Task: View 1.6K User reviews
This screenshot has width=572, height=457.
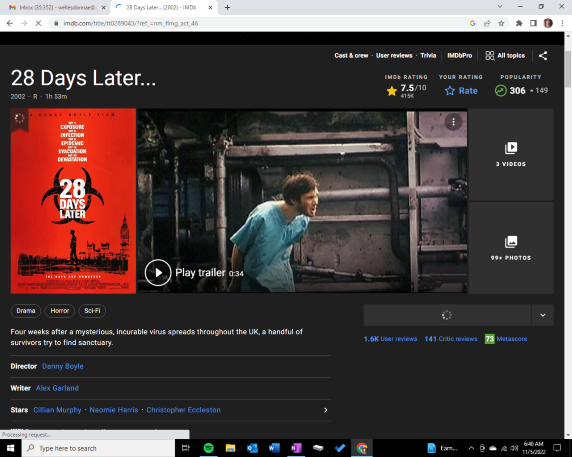Action: (390, 339)
